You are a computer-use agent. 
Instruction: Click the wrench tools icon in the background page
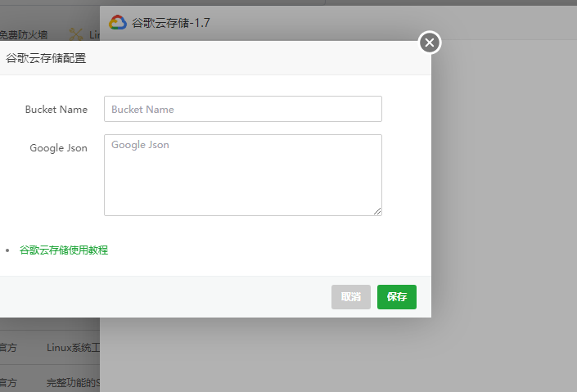coord(76,34)
